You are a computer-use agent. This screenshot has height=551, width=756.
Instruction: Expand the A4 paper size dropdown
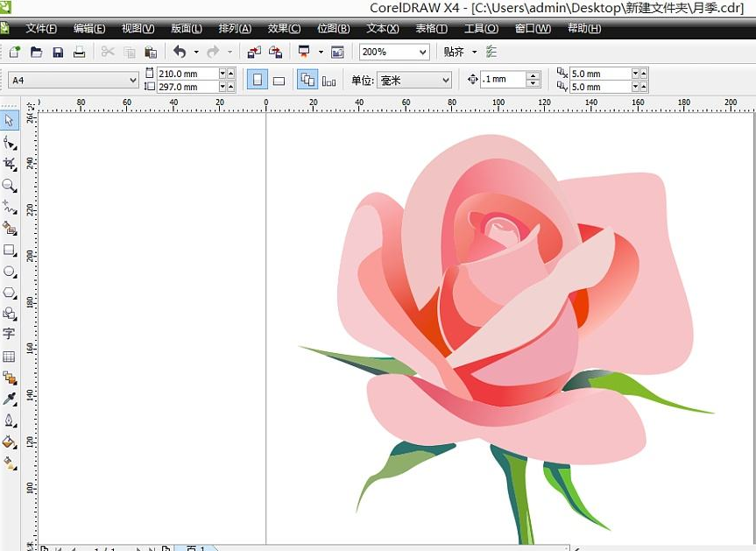133,81
